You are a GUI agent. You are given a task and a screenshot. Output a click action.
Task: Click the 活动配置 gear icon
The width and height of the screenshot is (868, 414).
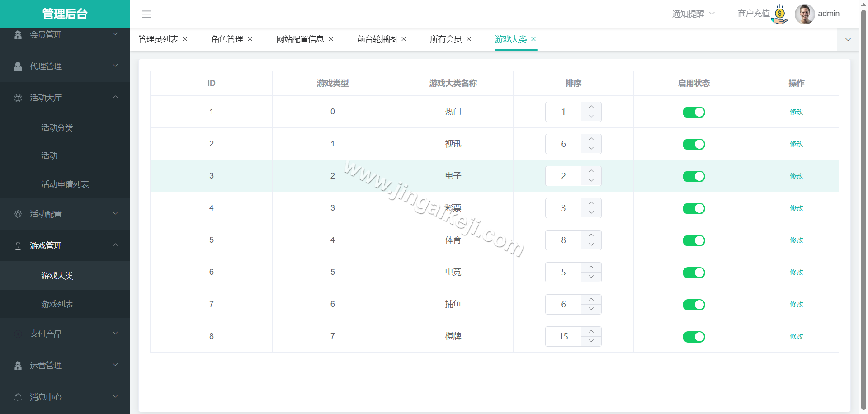click(x=18, y=214)
